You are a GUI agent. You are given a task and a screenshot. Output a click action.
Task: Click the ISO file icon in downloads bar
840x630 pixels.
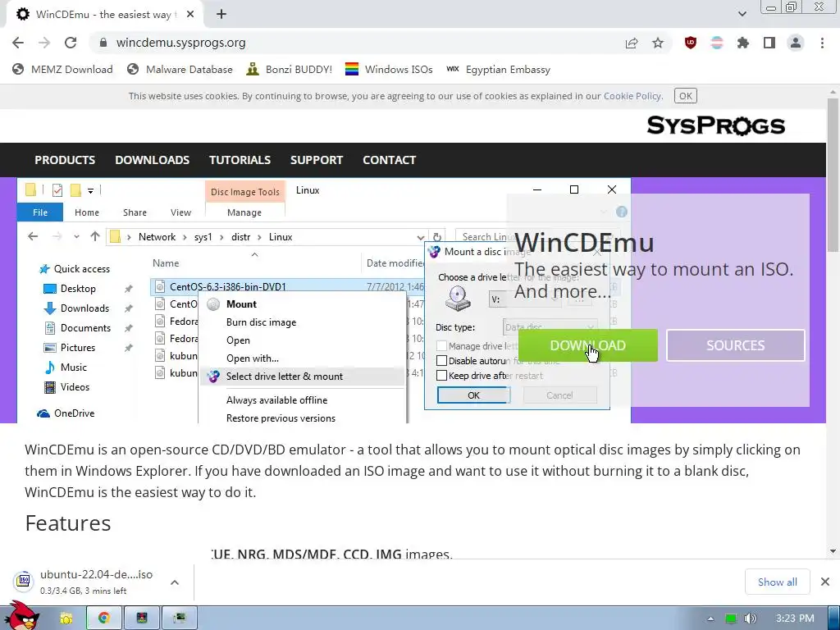point(24,581)
